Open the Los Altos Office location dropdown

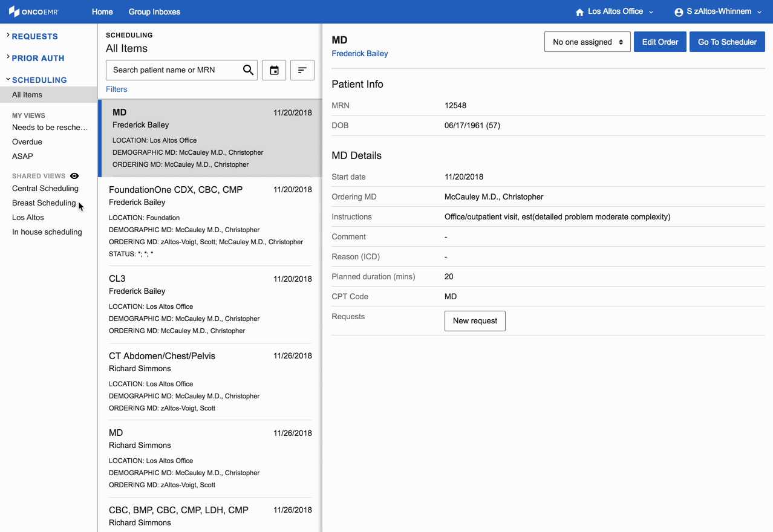(615, 11)
